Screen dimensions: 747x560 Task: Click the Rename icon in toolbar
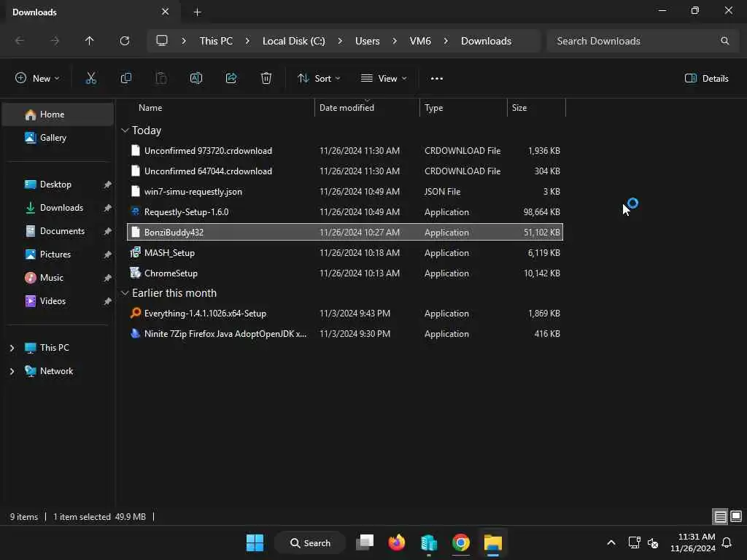click(x=196, y=79)
